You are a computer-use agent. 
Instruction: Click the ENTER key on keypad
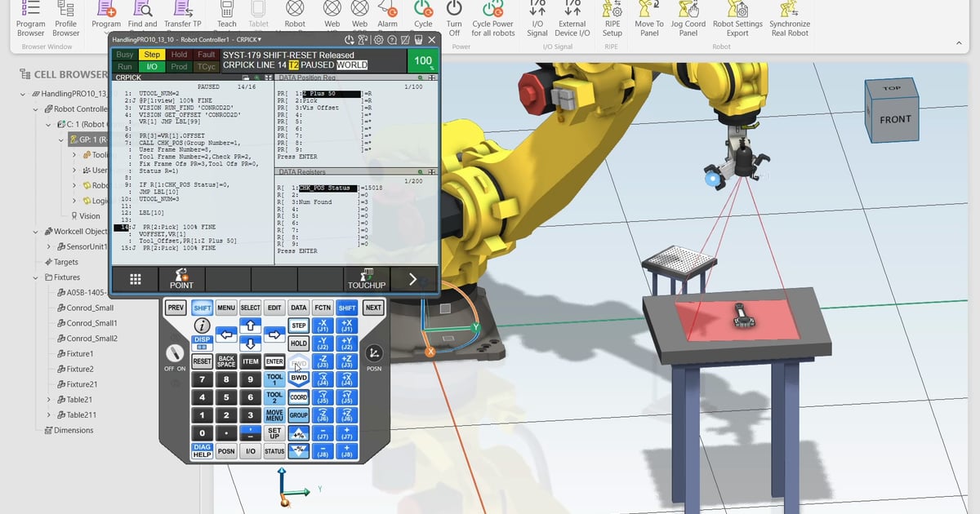274,361
